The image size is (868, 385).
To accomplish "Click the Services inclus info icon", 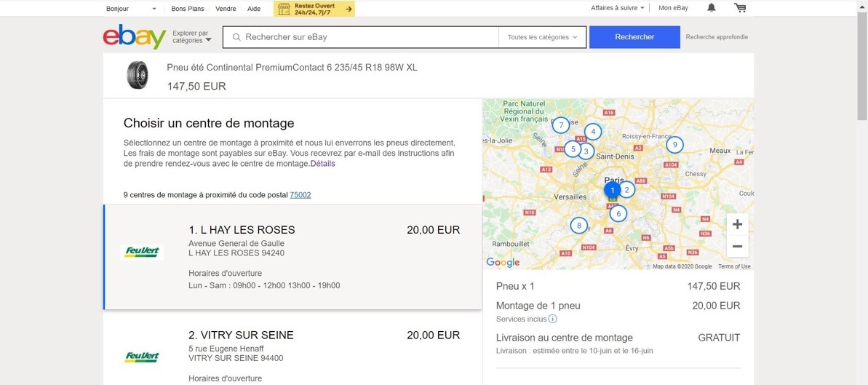I will pos(552,319).
